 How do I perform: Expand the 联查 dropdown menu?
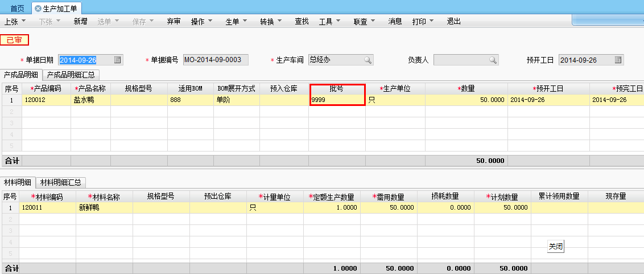point(364,22)
